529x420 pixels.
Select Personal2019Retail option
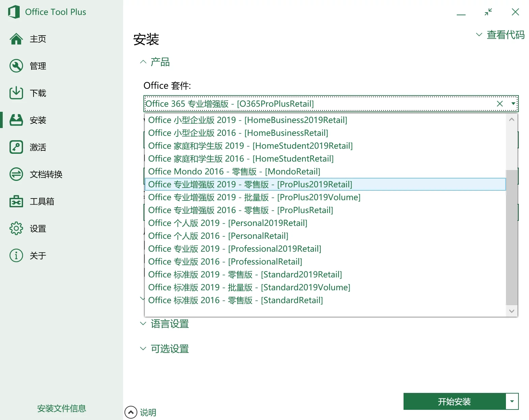(325, 223)
